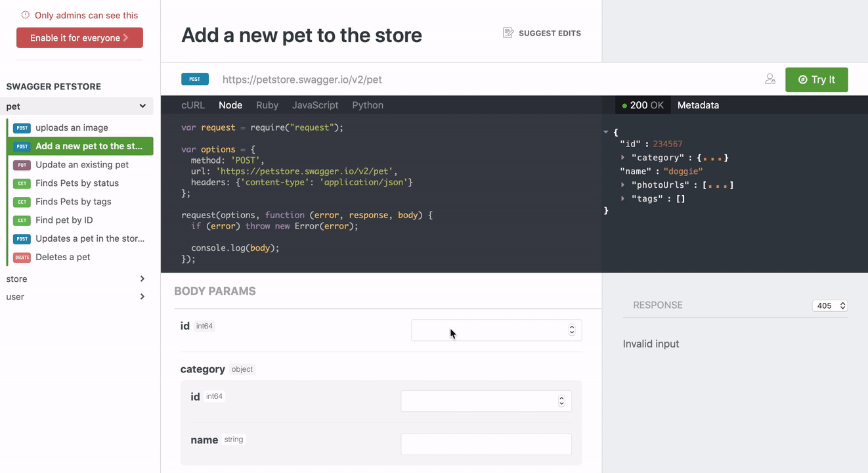The image size is (868, 473).
Task: Click the 'console.log(body);' code line
Action: tap(235, 248)
